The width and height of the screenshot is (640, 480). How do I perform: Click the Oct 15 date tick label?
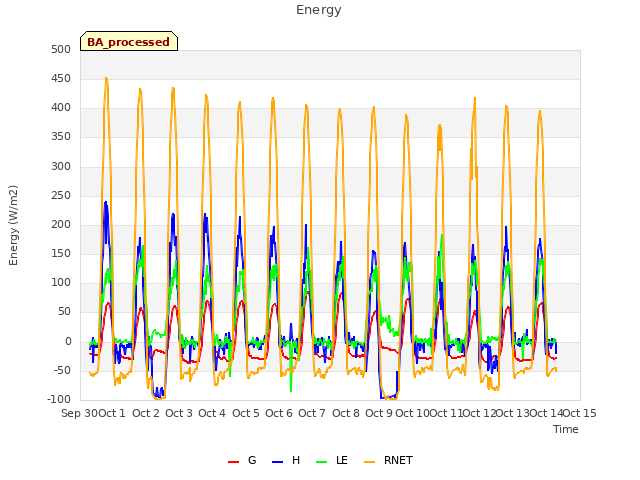580,413
